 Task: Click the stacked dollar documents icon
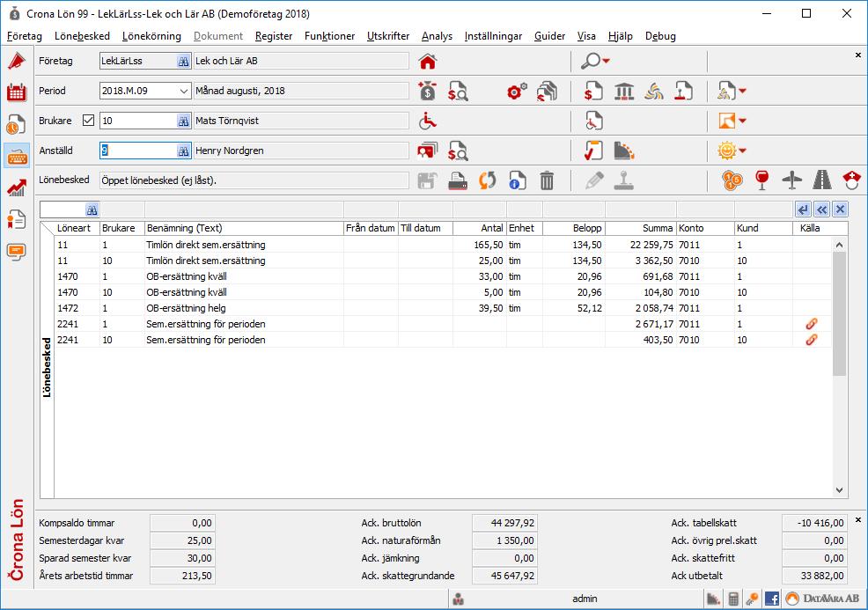547,92
